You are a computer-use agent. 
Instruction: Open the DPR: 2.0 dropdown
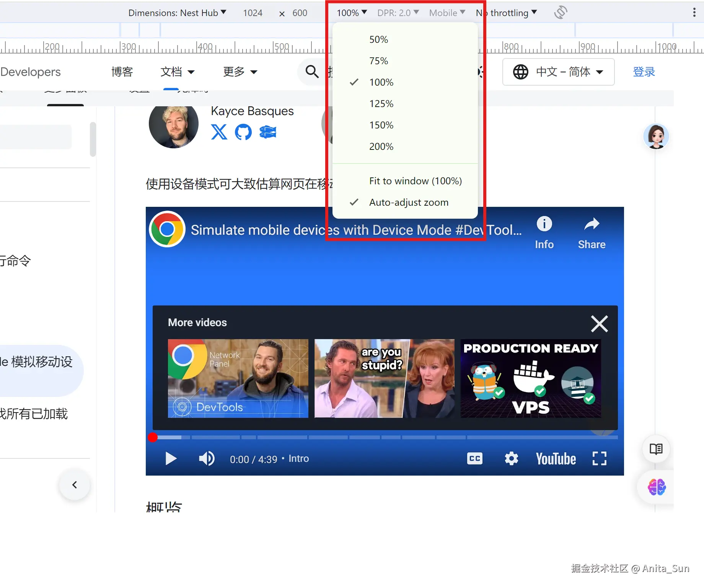point(398,13)
